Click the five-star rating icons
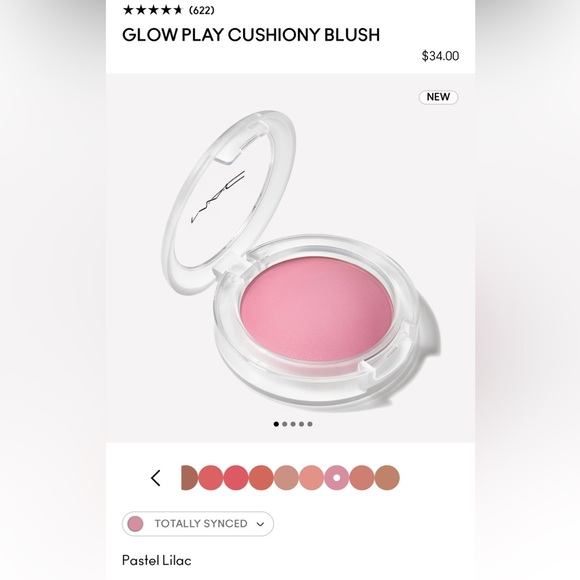The width and height of the screenshot is (580, 580). 153,10
